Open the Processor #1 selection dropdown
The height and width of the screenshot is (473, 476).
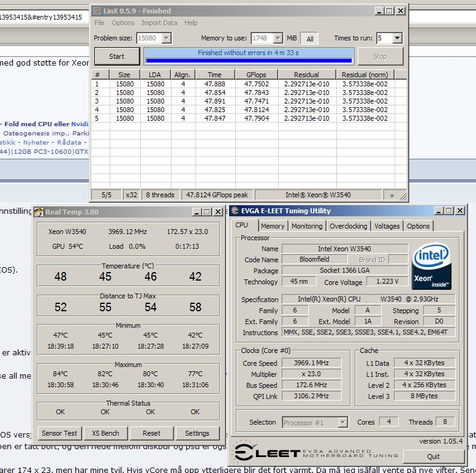[x=342, y=422]
